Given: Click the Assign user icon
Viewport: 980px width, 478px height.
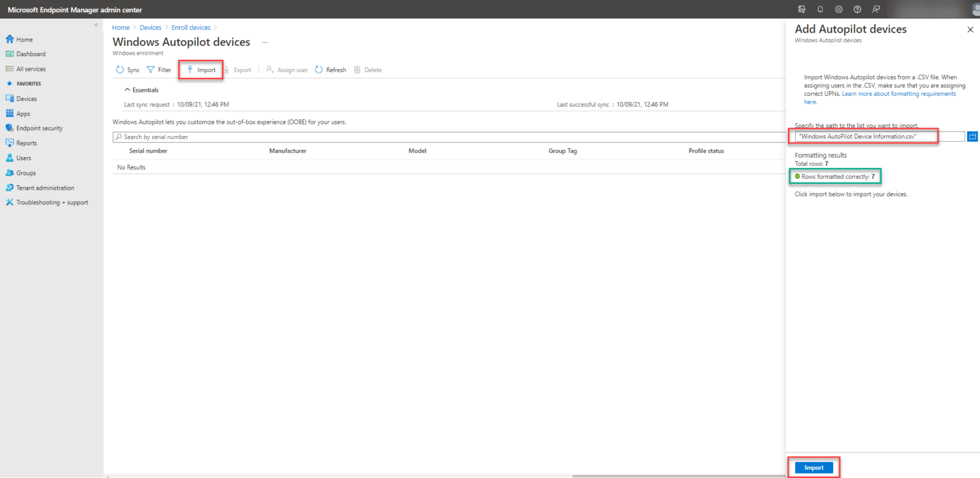Looking at the screenshot, I should click(286, 70).
